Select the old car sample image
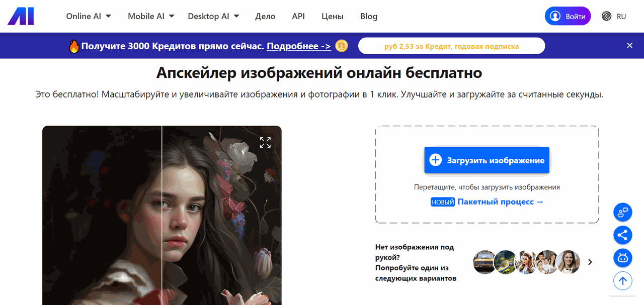This screenshot has width=644, height=305. click(485, 262)
